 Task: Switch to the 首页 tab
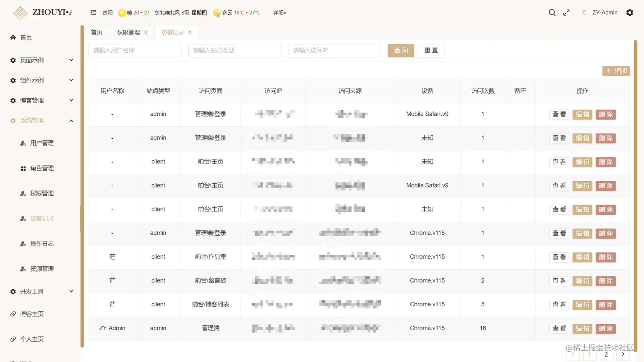click(96, 32)
